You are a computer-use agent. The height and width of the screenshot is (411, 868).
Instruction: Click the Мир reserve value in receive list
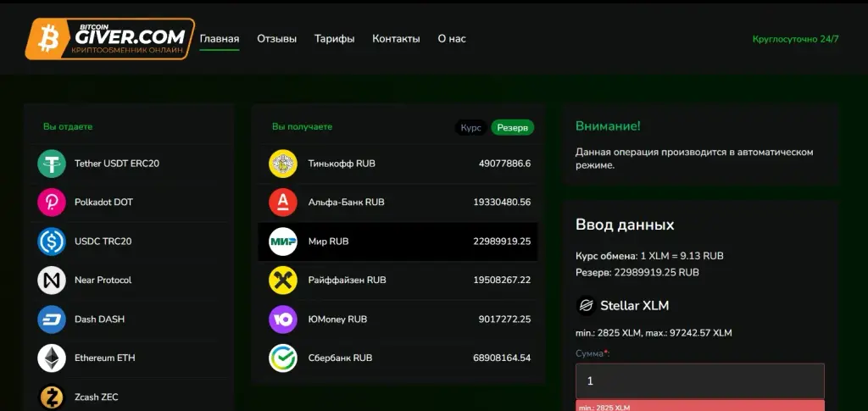502,242
